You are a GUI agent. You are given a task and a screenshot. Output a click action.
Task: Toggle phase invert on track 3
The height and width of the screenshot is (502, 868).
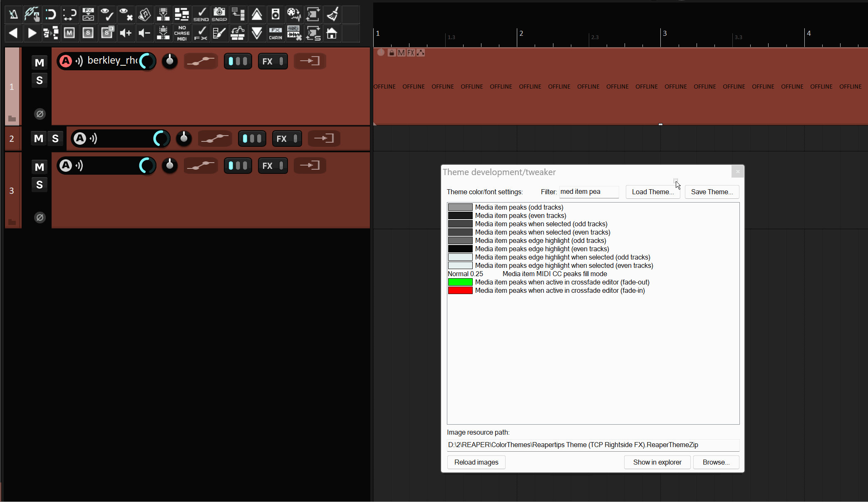40,218
